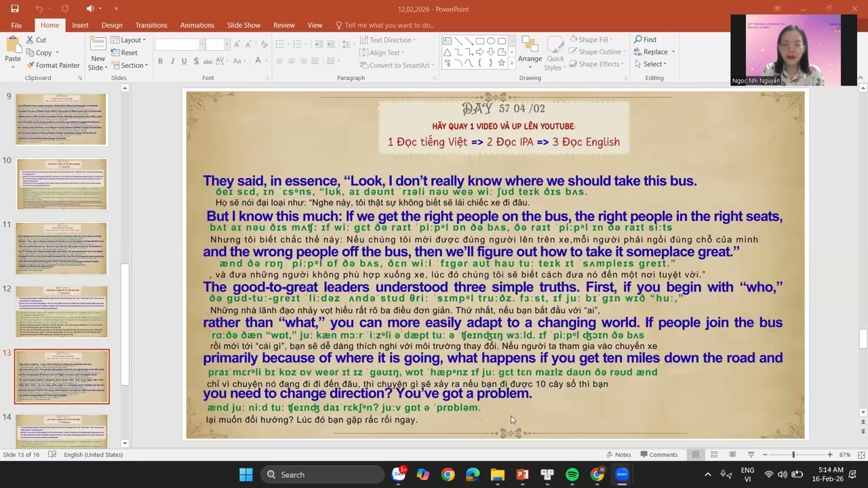Toggle underline formatting
868x488 pixels.
[x=184, y=61]
